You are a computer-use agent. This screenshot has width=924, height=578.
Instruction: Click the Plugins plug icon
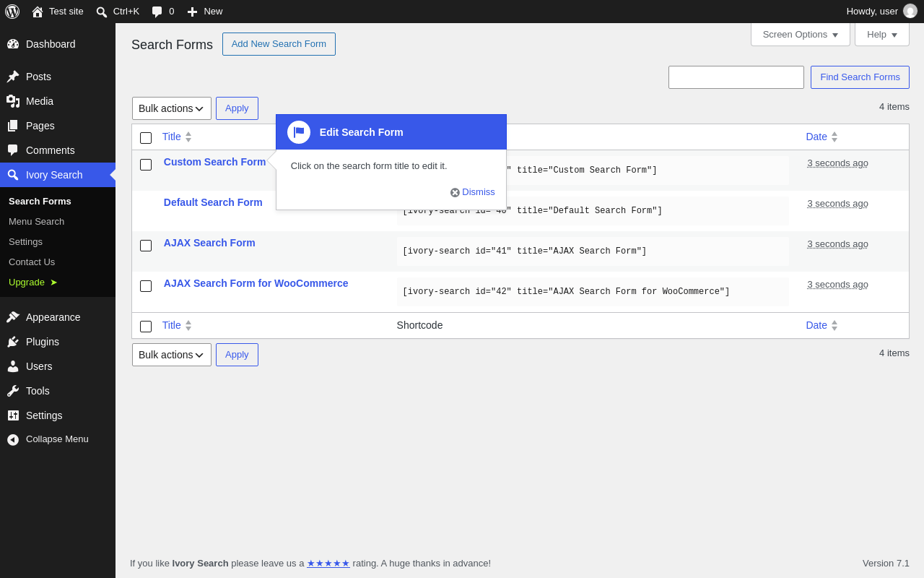coord(13,342)
